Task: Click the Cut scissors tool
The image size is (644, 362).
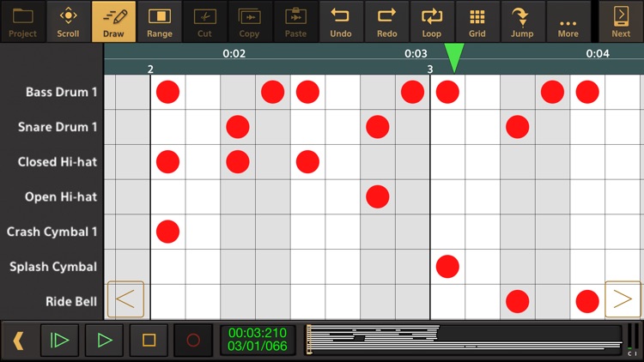Action: (x=204, y=21)
